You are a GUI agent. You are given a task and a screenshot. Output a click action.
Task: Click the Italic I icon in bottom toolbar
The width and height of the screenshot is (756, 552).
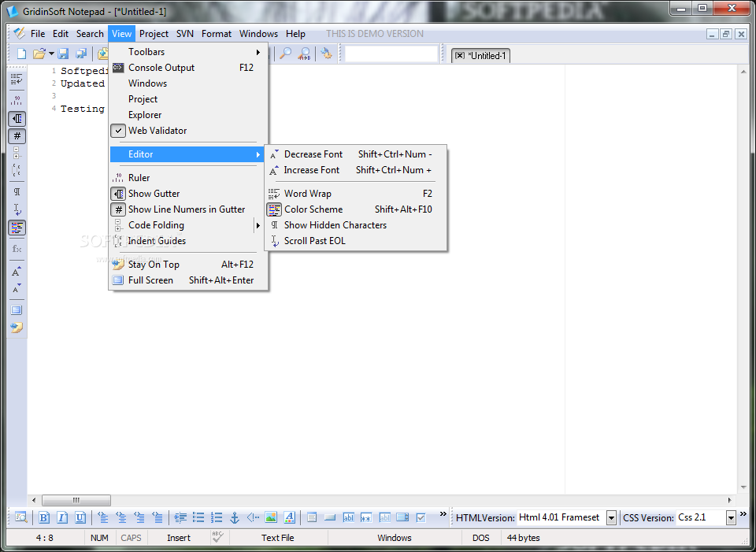(x=62, y=518)
